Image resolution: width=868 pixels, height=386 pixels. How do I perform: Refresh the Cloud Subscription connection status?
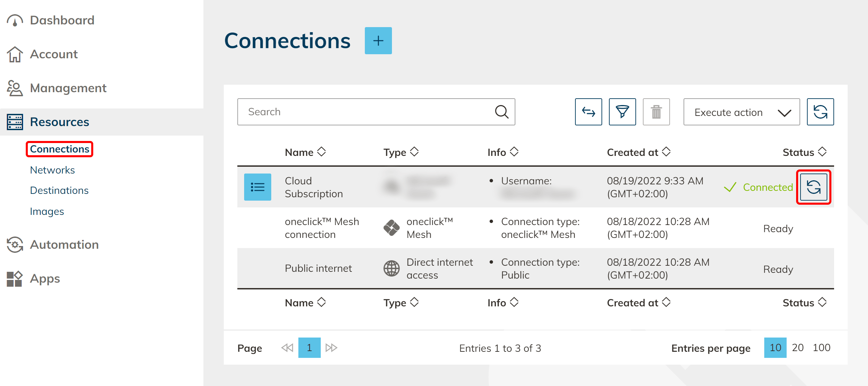[x=813, y=187]
